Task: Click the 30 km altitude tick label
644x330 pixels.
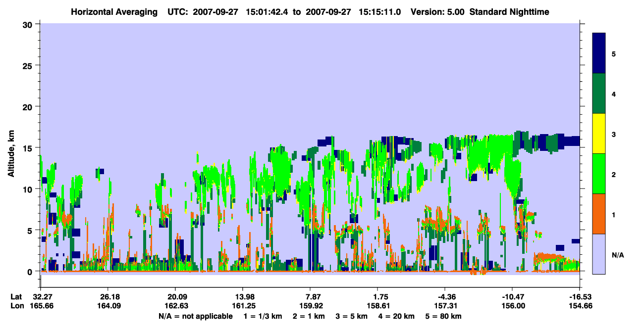Action: click(28, 25)
